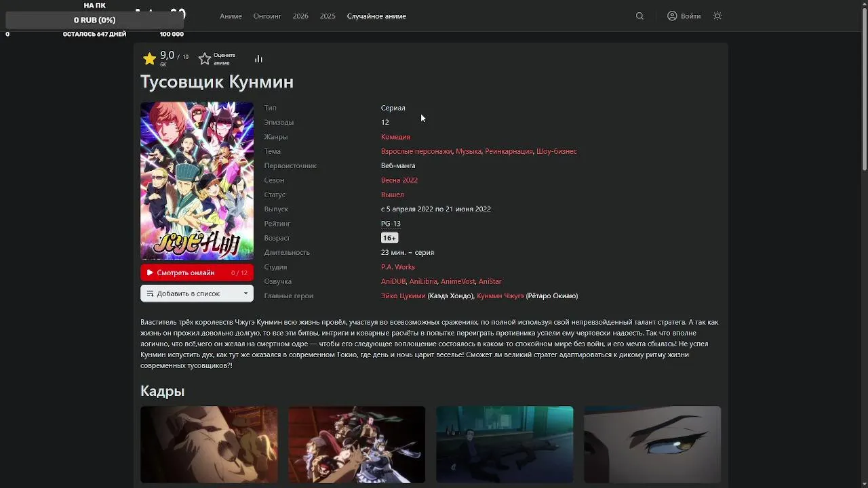Image resolution: width=868 pixels, height=488 pixels.
Task: Open the first Кадры frame thumbnail
Action: coord(209,445)
